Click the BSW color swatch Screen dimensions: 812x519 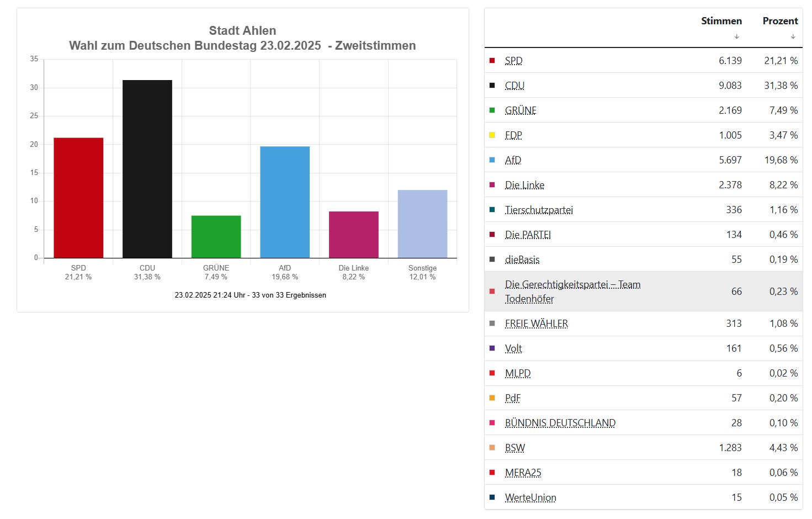click(x=492, y=447)
